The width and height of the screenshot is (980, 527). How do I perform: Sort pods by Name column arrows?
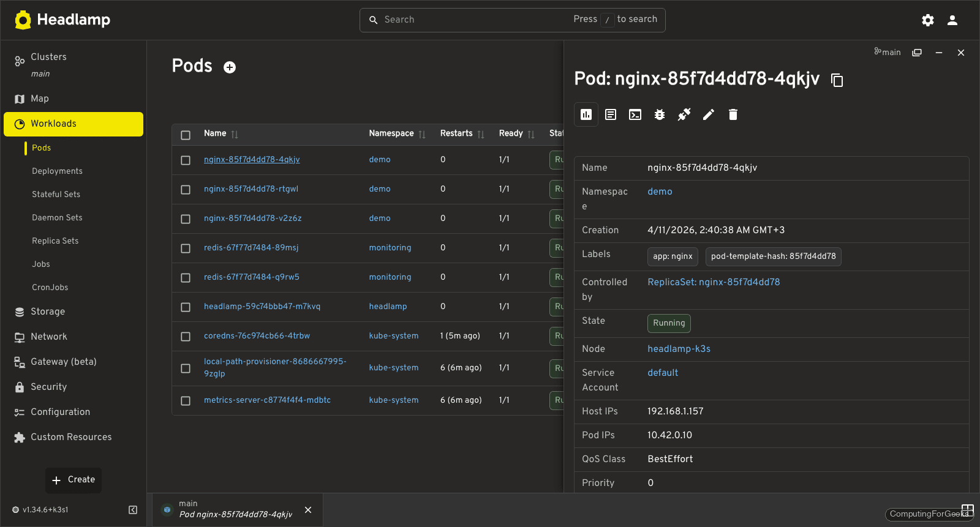point(235,135)
